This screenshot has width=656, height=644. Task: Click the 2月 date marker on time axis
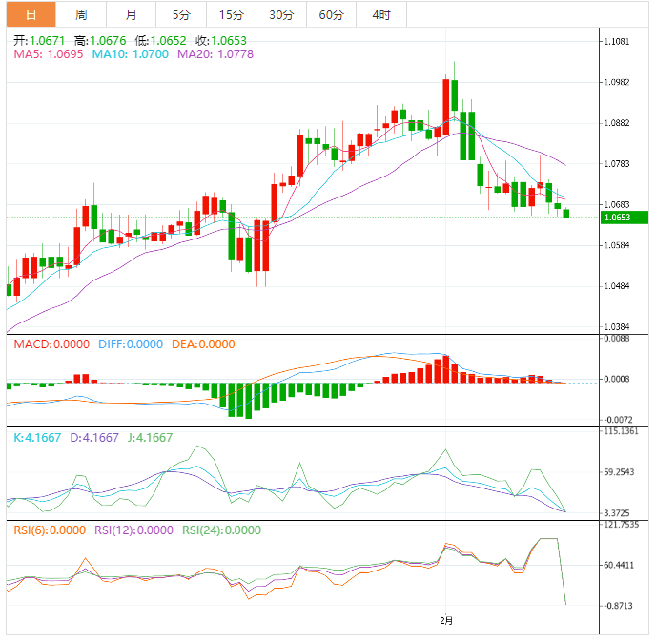(x=446, y=621)
